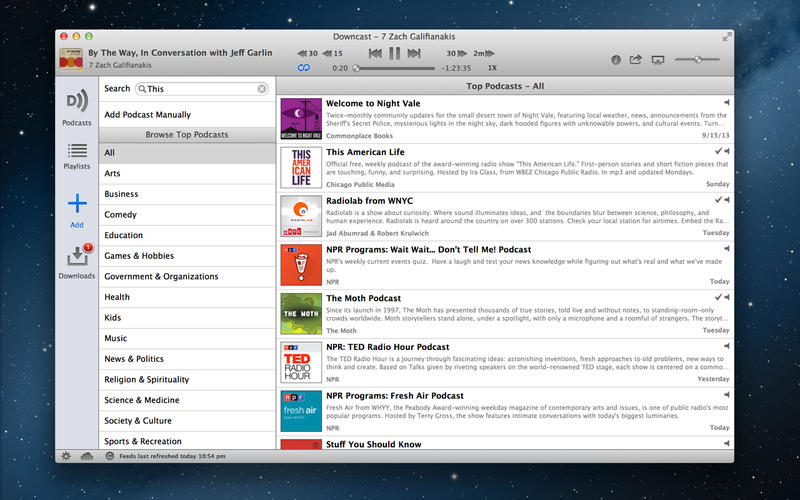Screen dimensions: 800x500
Task: Open The Moth Podcast title
Action: [x=363, y=298]
